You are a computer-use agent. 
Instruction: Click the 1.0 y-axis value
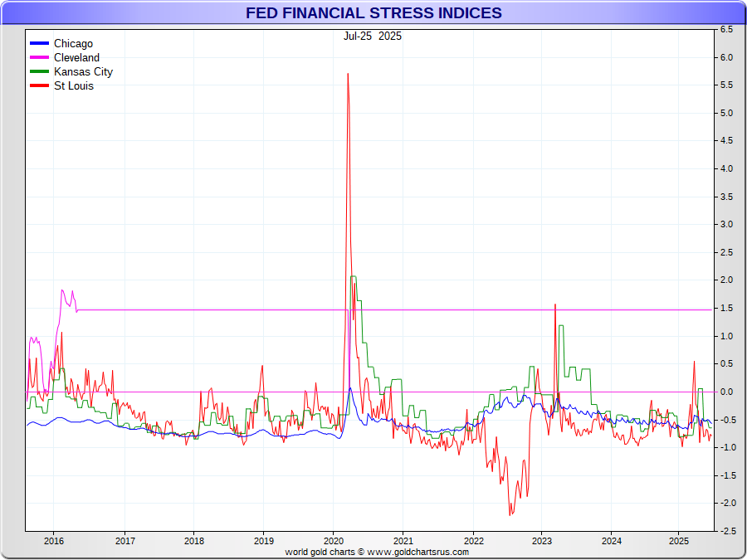click(726, 336)
